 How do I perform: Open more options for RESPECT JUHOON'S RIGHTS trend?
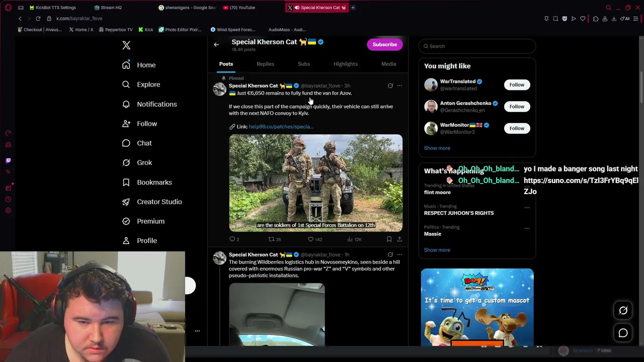tap(527, 207)
